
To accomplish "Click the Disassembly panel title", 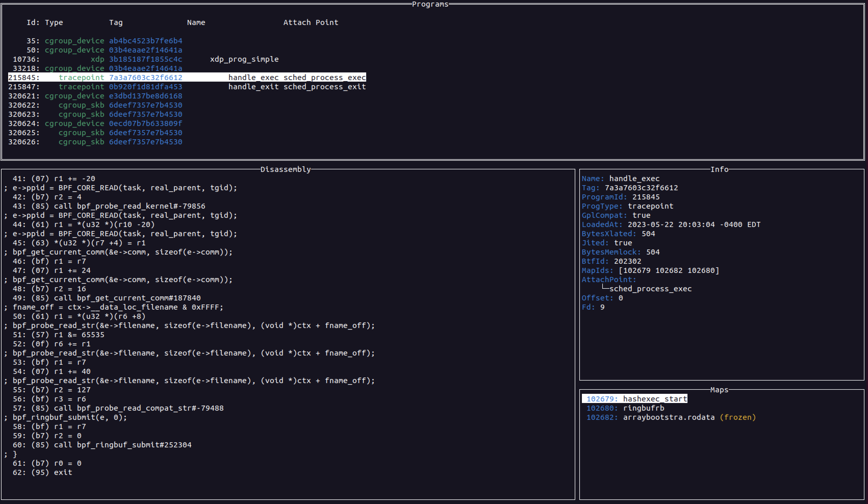I will pos(286,169).
